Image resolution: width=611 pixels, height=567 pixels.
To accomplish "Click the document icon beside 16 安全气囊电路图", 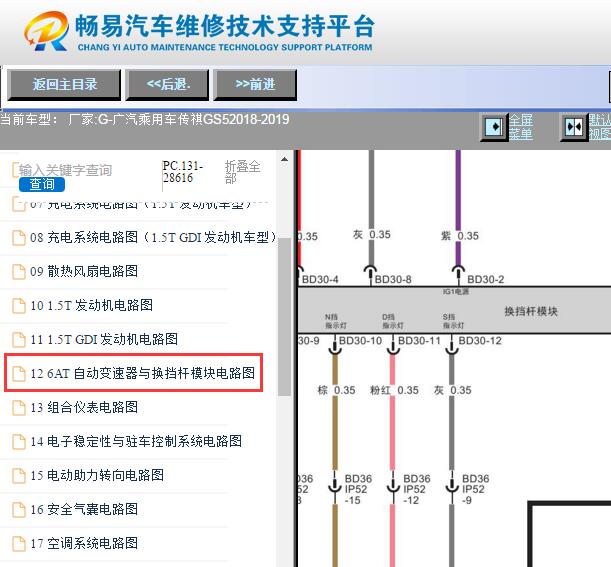I will point(19,509).
